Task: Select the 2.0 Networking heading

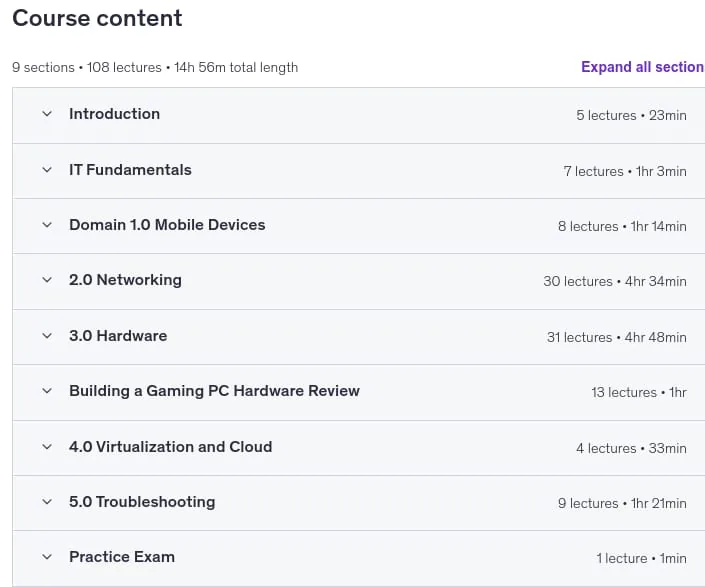Action: 125,280
